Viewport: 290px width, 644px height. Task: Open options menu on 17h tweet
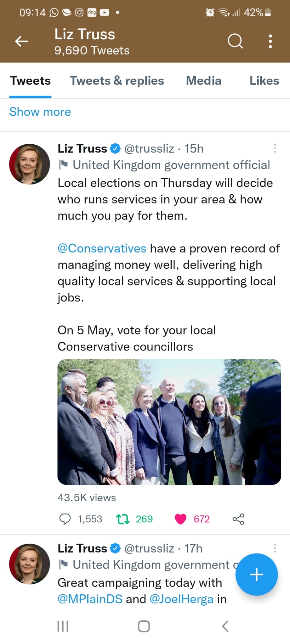[x=275, y=548]
